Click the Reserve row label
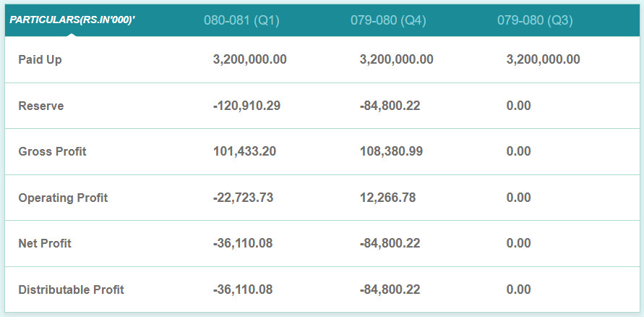Image resolution: width=644 pixels, height=317 pixels. [x=41, y=106]
